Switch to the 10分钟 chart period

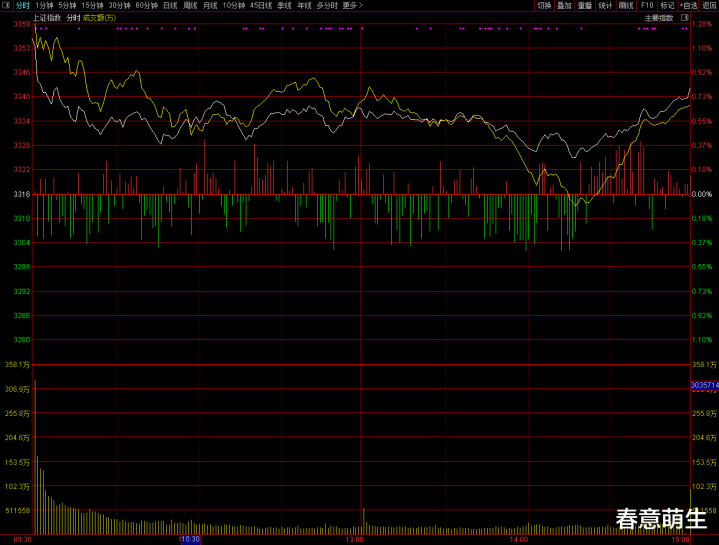tap(234, 6)
